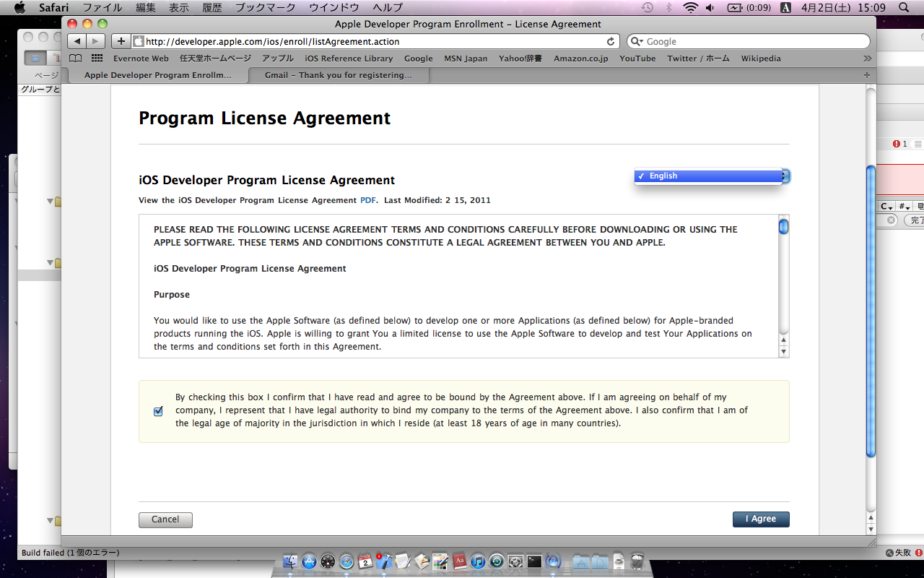Open Spotlight search magnifier in menu bar
Screen dimensions: 924x578
[904, 7]
